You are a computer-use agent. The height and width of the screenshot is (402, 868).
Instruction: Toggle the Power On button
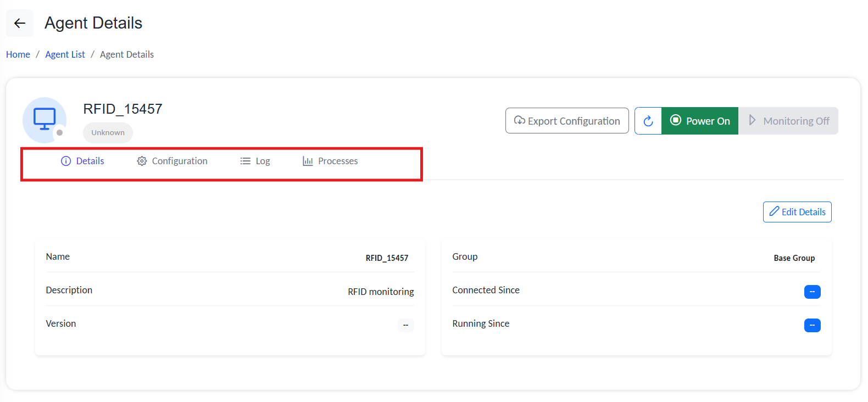pos(700,121)
